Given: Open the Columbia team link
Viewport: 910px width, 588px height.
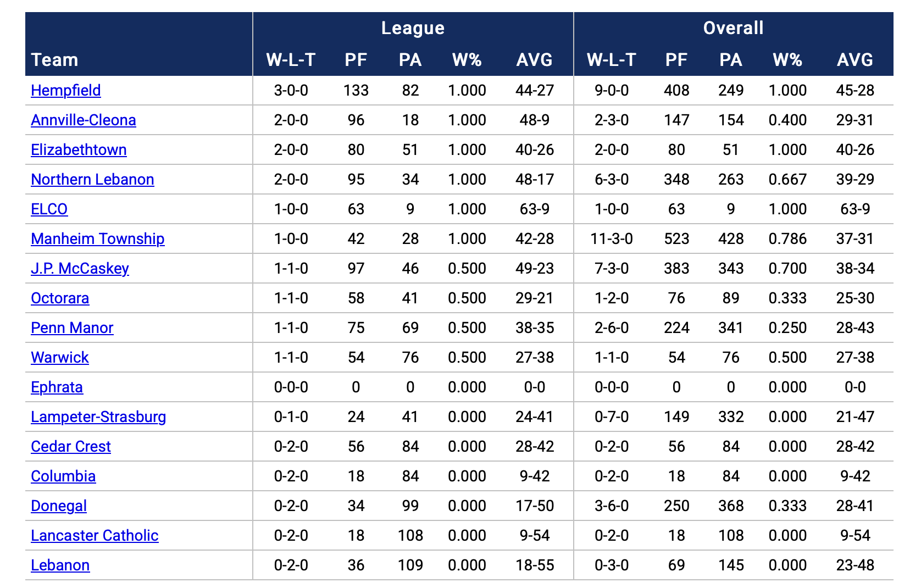Looking at the screenshot, I should point(63,476).
